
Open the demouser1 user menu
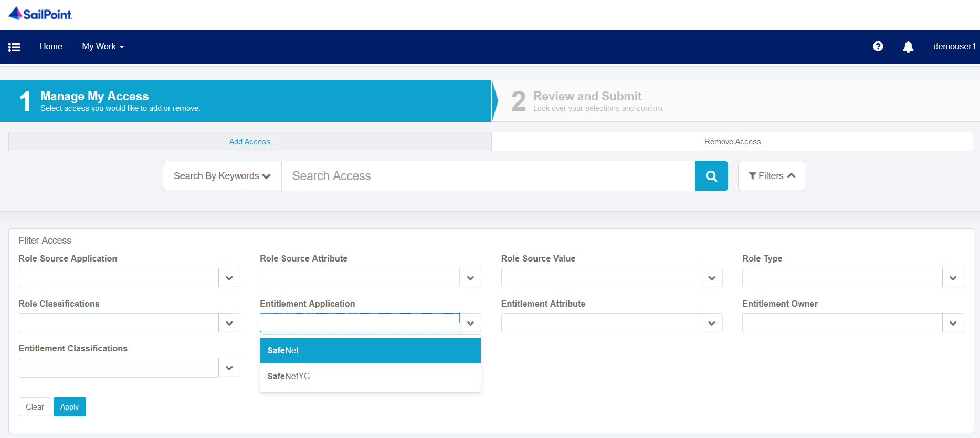click(954, 47)
